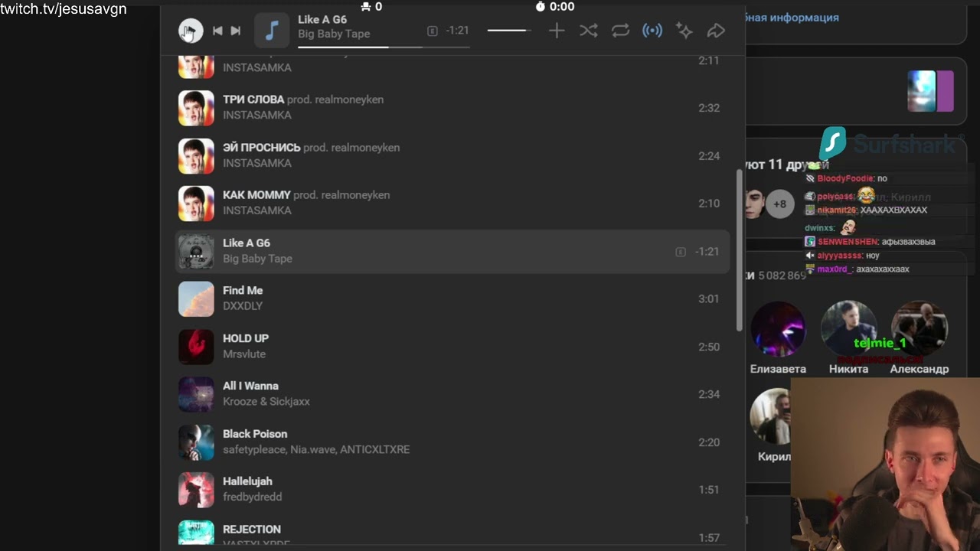Play HOLD UP via its cover thumbnail

coord(196,347)
